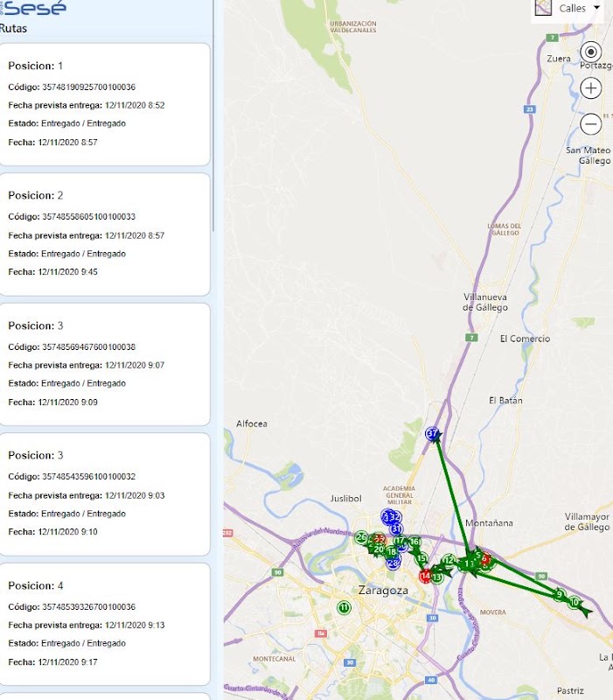Select green stop marker 11
The height and width of the screenshot is (700, 613).
pyautogui.click(x=344, y=607)
